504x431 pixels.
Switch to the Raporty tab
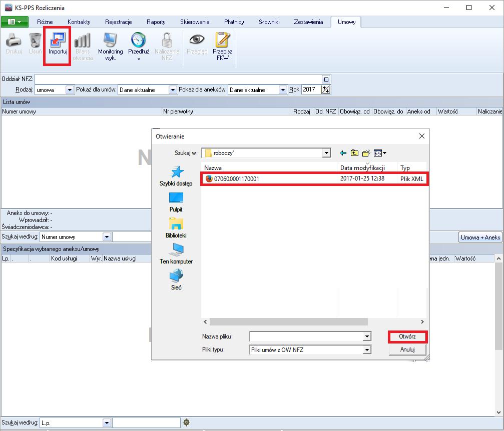(x=156, y=22)
